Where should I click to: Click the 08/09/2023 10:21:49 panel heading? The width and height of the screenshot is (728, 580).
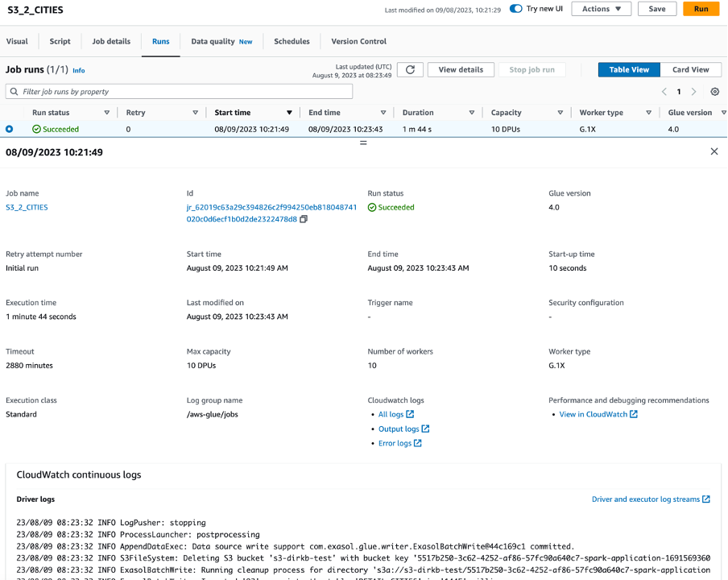[x=54, y=152]
